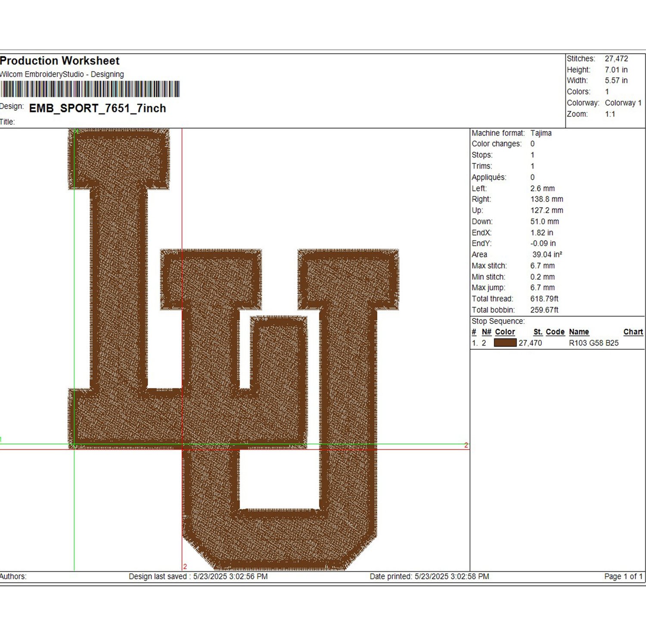Click the 'Page 1 of 1' indicator
Image resolution: width=646 pixels, height=644 pixels.
(x=624, y=577)
